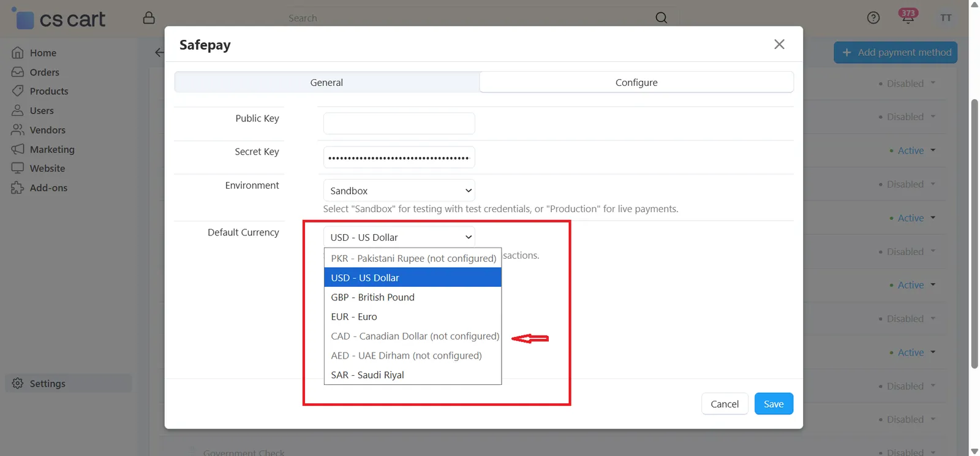Select AED - UAE Dirham option
The width and height of the screenshot is (980, 456).
413,355
